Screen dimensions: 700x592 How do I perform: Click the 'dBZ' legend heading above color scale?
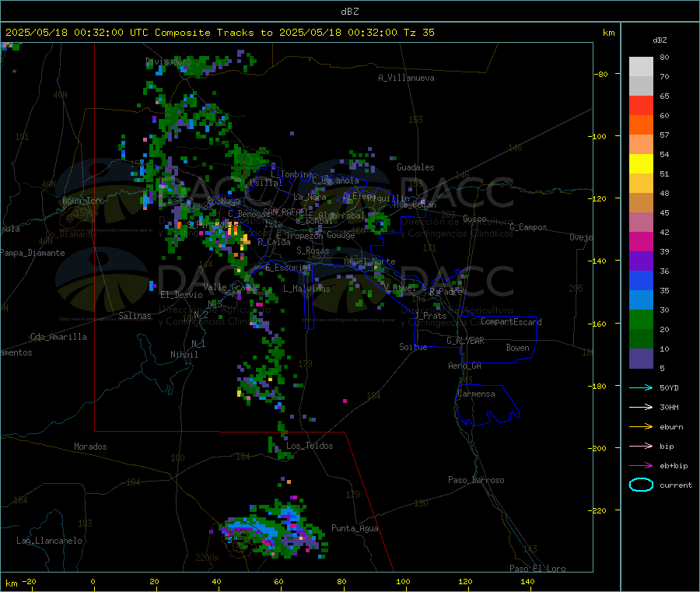(660, 40)
